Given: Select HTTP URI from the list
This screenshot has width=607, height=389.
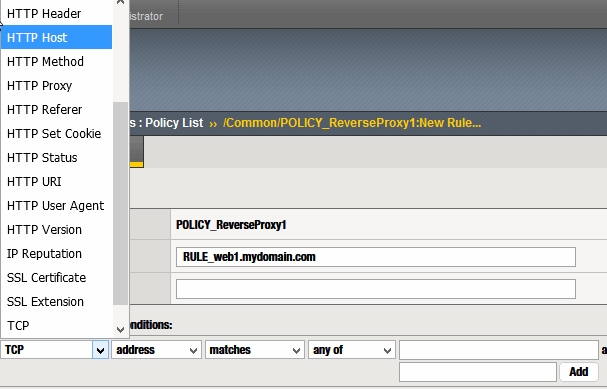Looking at the screenshot, I should point(57,182).
